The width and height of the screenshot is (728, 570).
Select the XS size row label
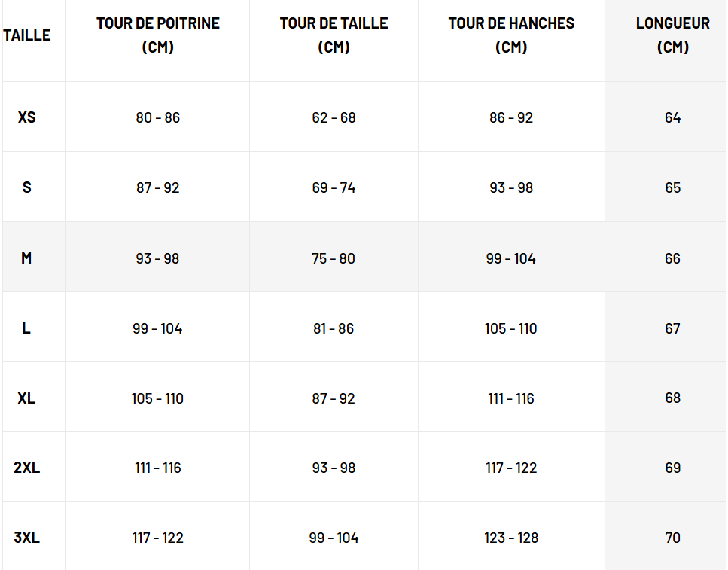pos(27,117)
